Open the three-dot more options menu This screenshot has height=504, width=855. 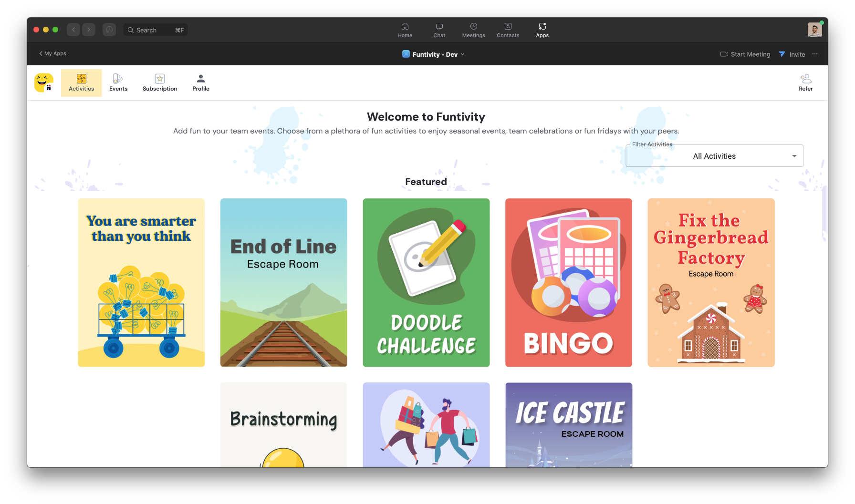point(815,54)
